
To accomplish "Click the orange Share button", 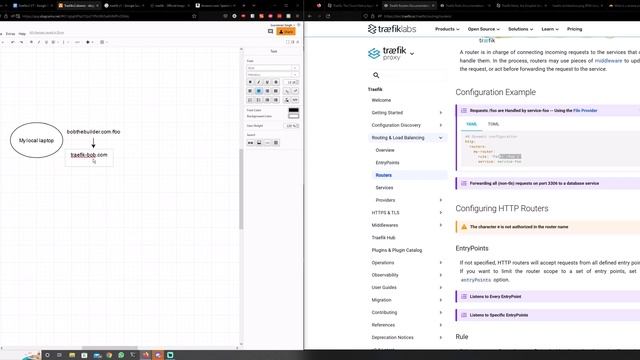I will 286,31.
